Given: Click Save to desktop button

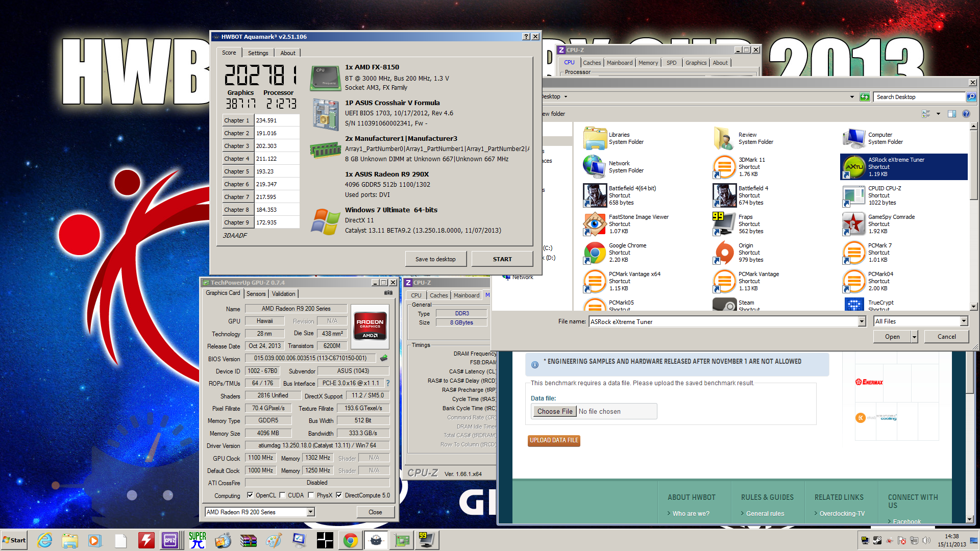Looking at the screenshot, I should [x=435, y=259].
